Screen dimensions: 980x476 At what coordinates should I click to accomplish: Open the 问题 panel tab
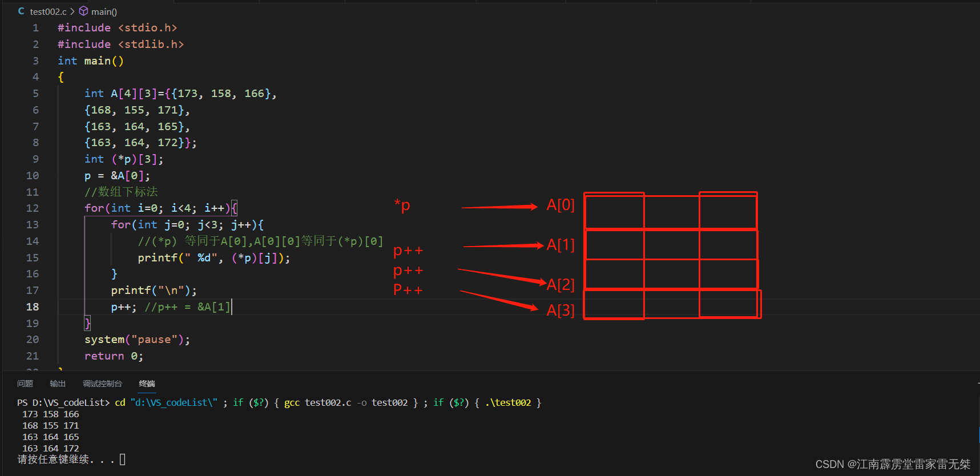[25, 384]
